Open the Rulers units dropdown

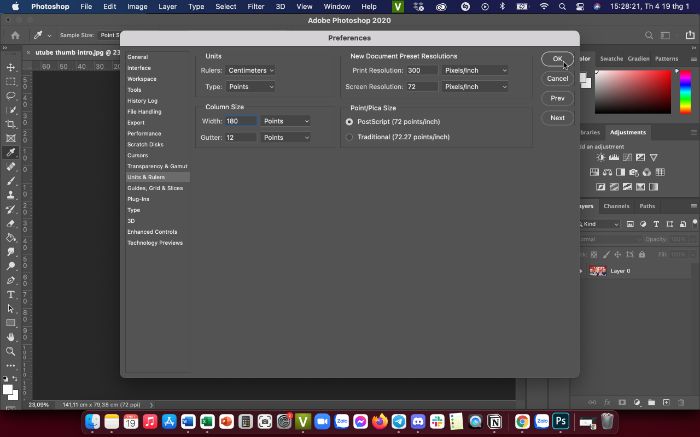250,71
